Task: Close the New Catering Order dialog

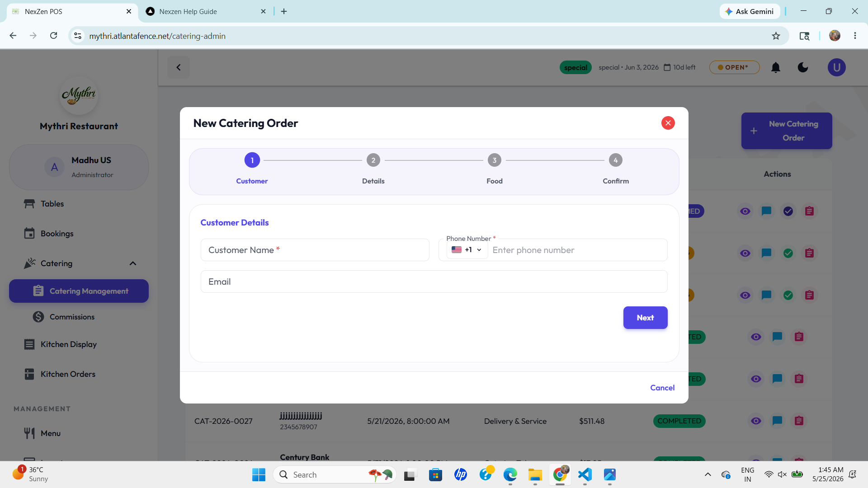Action: pyautogui.click(x=668, y=123)
